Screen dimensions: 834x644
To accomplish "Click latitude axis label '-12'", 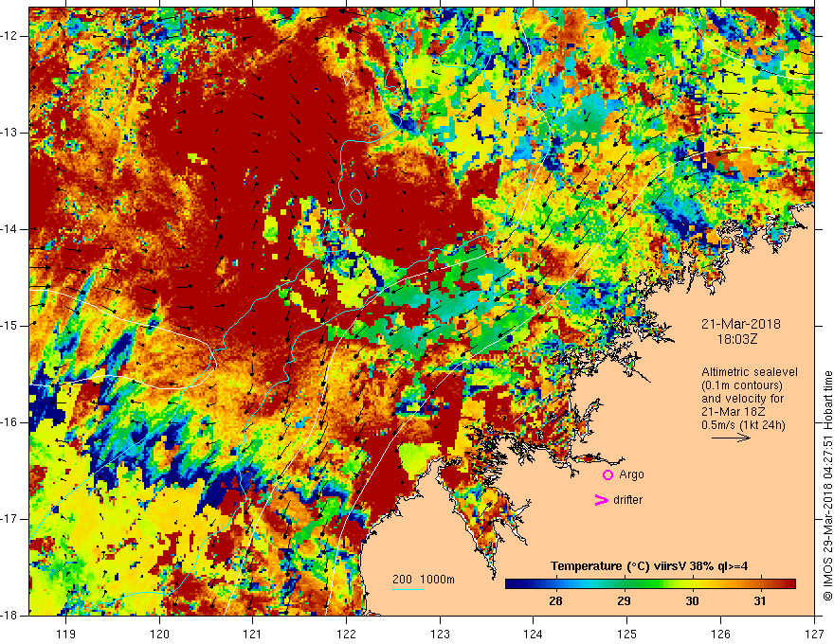I will click(x=10, y=36).
